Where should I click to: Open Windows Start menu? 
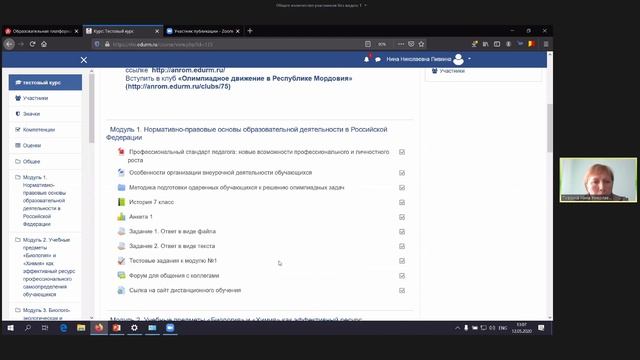(11, 328)
